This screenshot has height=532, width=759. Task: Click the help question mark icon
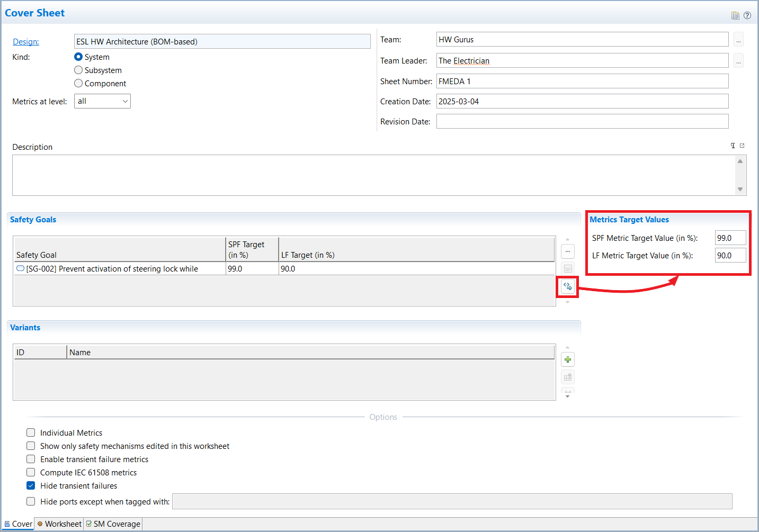(747, 15)
